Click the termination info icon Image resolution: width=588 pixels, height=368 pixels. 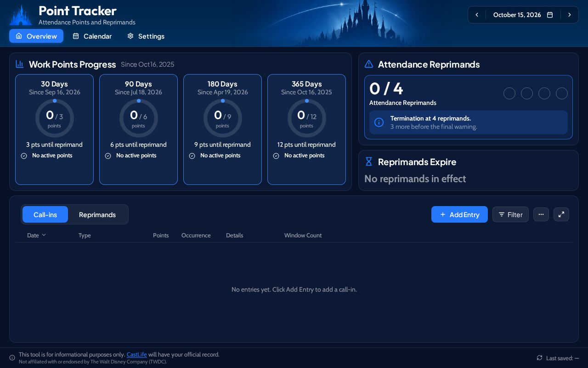379,122
